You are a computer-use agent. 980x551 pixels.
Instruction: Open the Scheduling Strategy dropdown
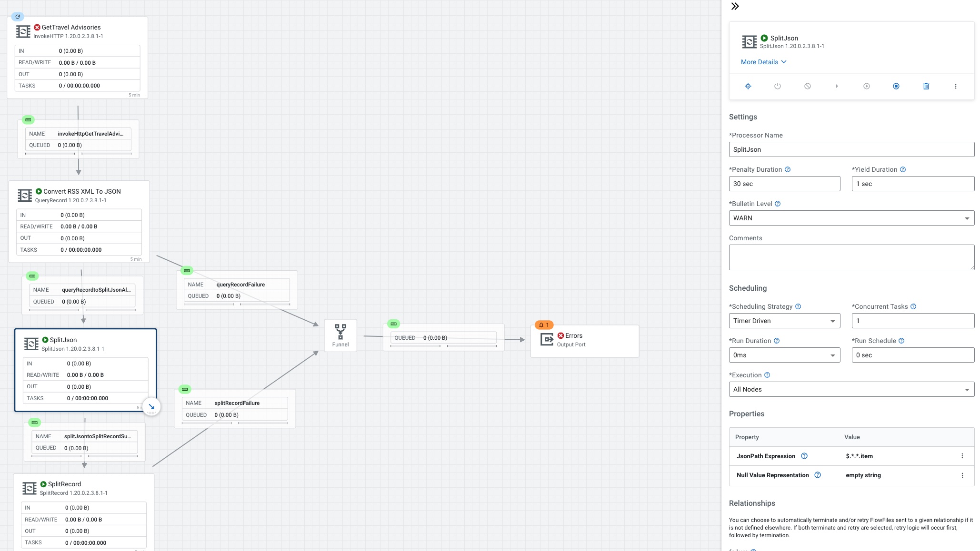(x=784, y=321)
